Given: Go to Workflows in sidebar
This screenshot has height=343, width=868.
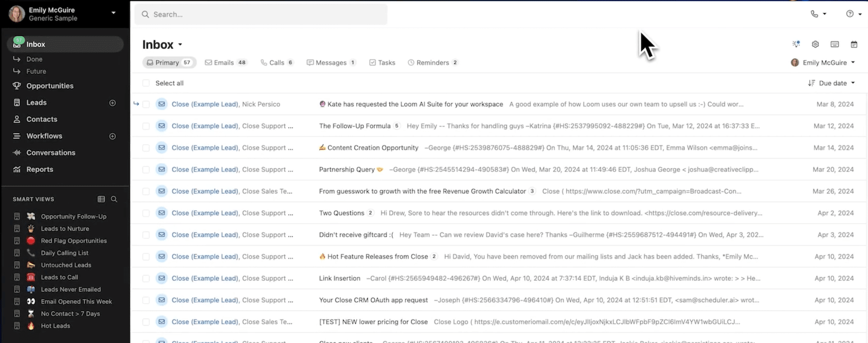Looking at the screenshot, I should pyautogui.click(x=44, y=136).
